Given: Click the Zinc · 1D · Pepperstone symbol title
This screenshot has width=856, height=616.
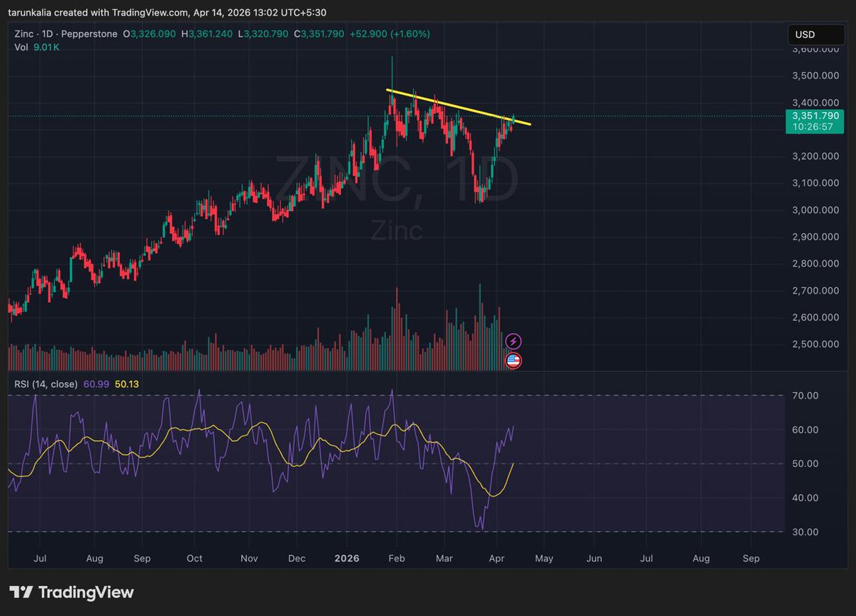Looking at the screenshot, I should (65, 33).
